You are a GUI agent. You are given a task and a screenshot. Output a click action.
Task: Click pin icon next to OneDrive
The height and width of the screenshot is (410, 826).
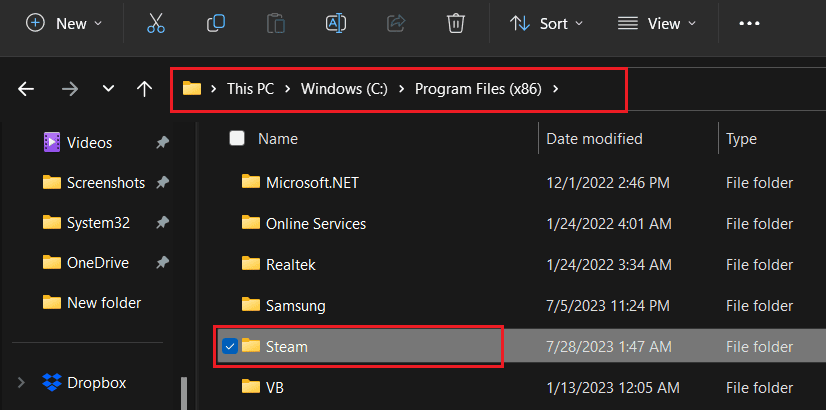[163, 262]
